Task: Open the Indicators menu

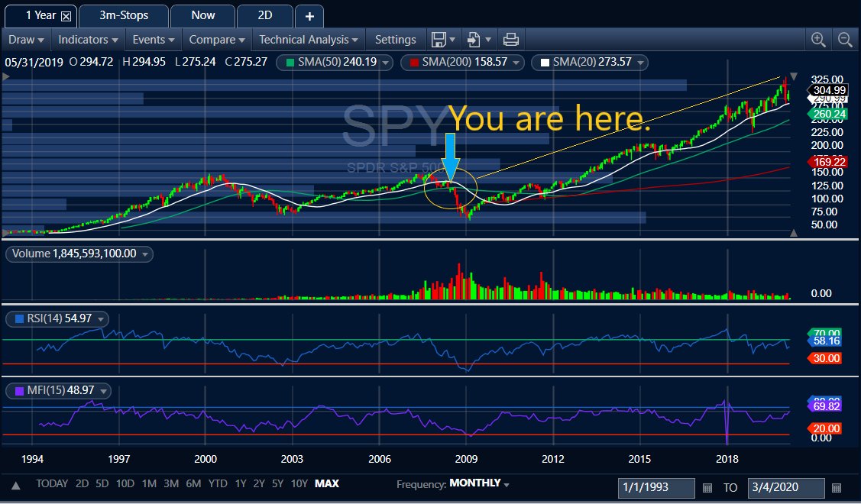Action: coord(88,40)
